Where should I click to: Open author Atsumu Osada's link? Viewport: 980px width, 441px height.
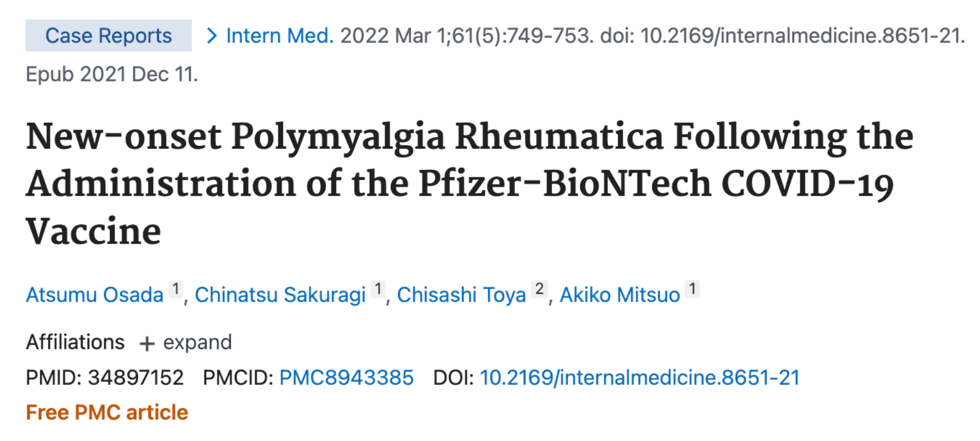pyautogui.click(x=95, y=295)
